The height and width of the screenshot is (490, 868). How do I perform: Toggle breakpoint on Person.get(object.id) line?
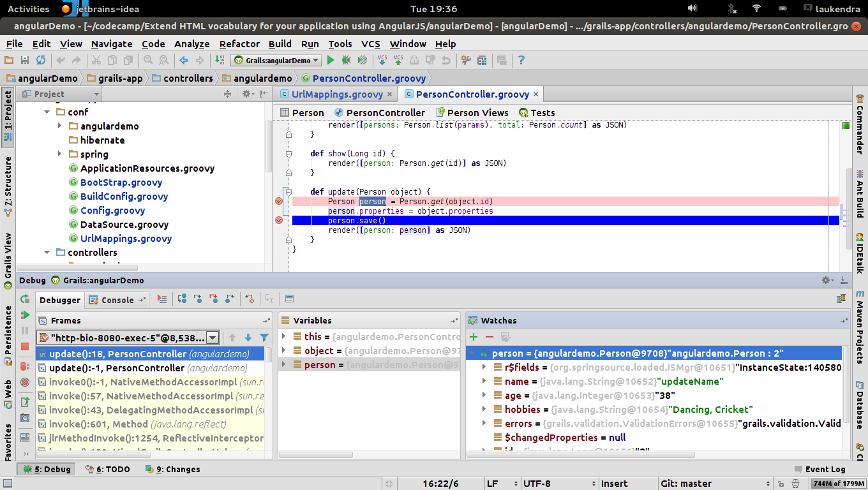279,202
